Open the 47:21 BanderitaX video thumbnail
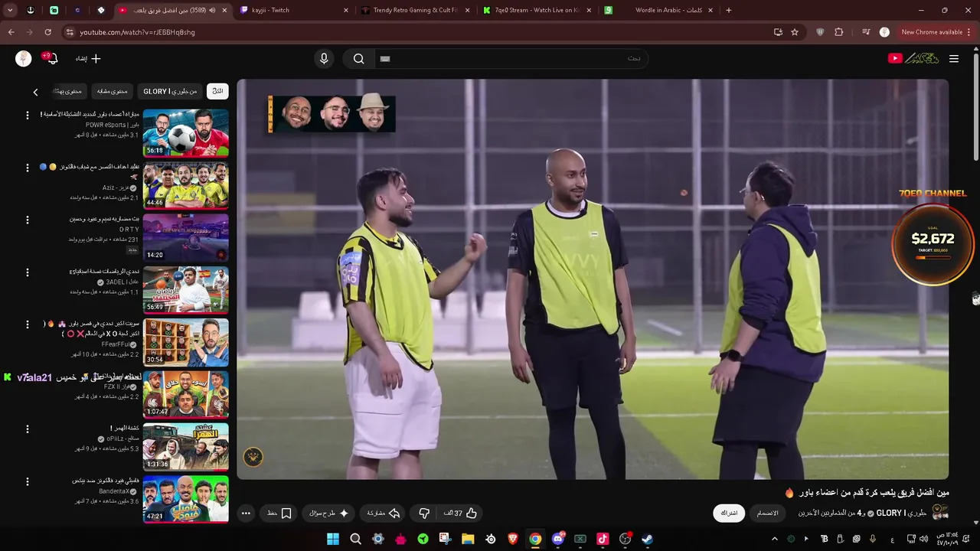The height and width of the screenshot is (551, 980). (x=185, y=498)
